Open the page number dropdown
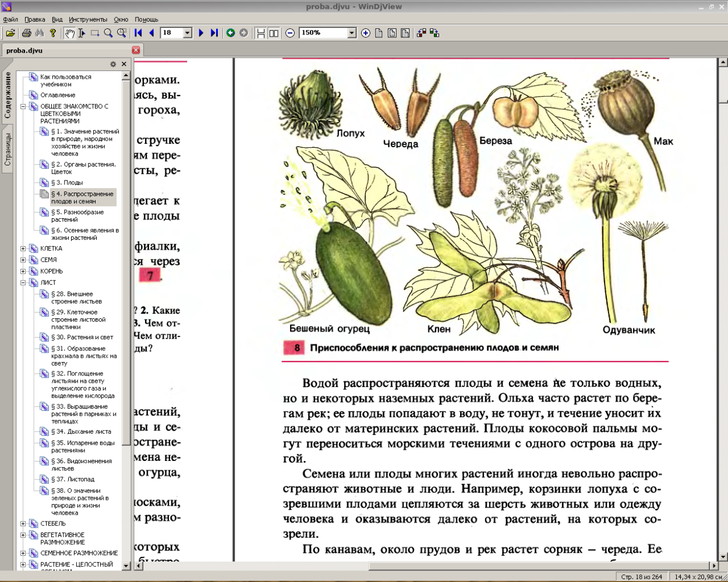Viewport: 728px width, 582px height. pos(188,33)
